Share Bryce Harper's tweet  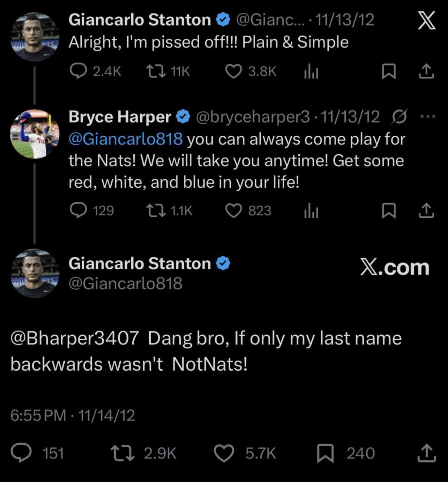(426, 210)
